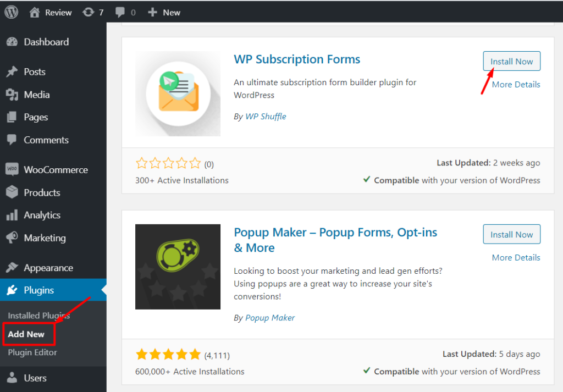Click the Media icon in sidebar
The image size is (563, 392).
click(12, 95)
